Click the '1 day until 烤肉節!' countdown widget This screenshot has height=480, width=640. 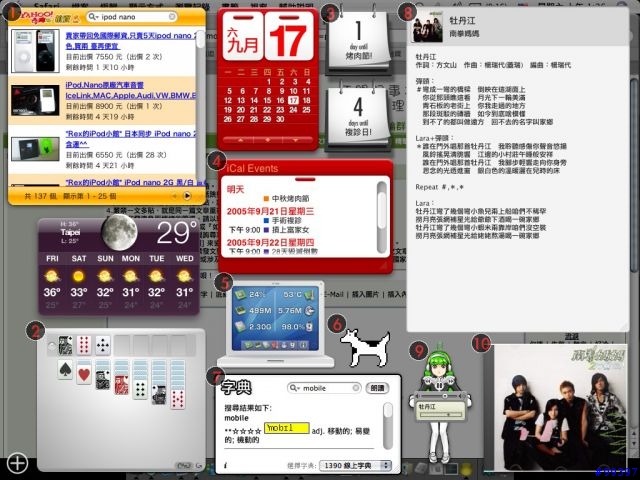pos(359,41)
